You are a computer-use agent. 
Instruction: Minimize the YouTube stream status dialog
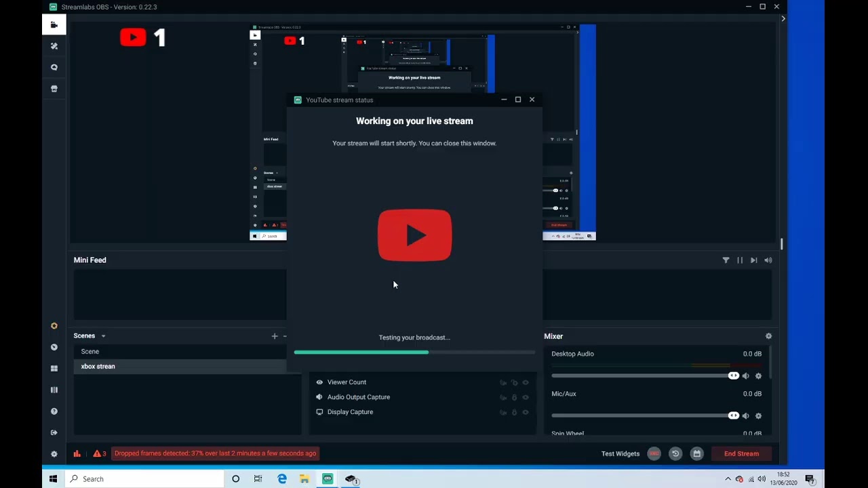click(504, 100)
